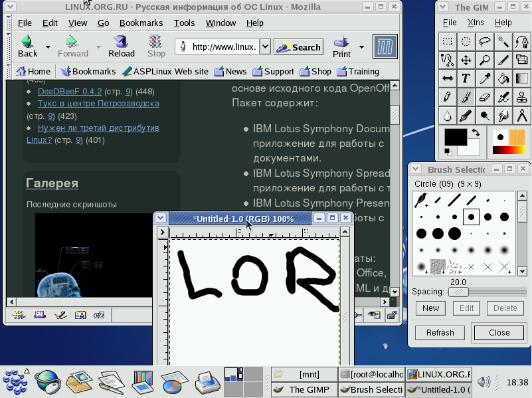Image resolution: width=532 pixels, height=398 pixels.
Task: Open the Help menu in GIMP toolbox
Action: (503, 23)
